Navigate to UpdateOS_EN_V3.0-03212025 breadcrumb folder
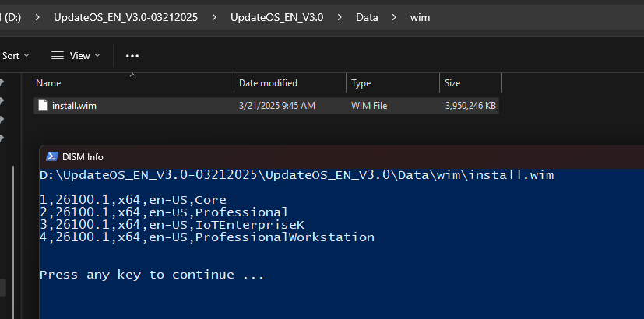 tap(125, 17)
